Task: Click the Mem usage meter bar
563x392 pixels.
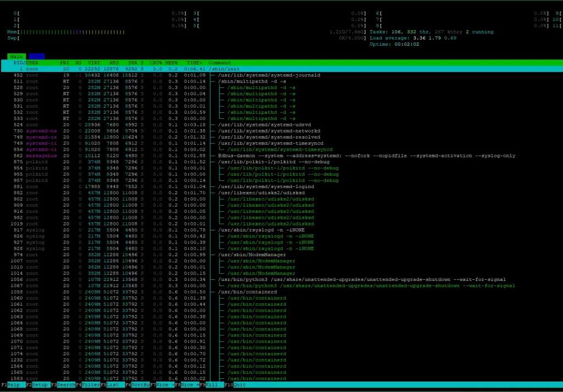Action: (x=187, y=32)
